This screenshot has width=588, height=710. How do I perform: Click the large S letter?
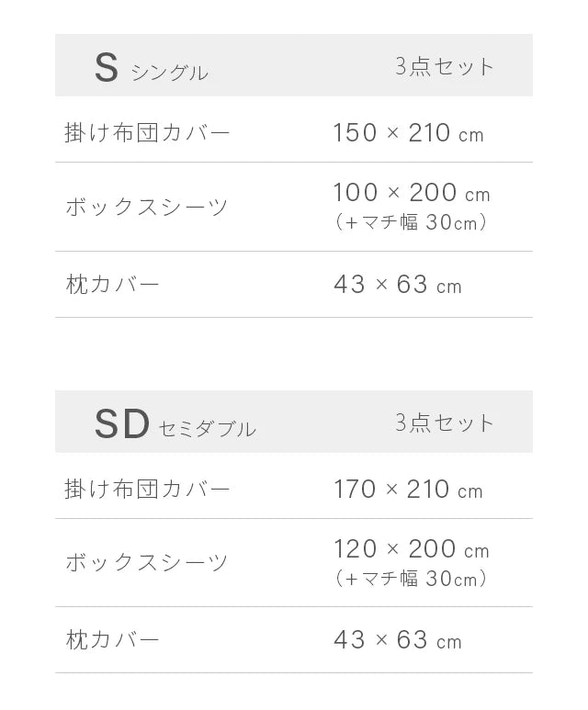pos(107,68)
